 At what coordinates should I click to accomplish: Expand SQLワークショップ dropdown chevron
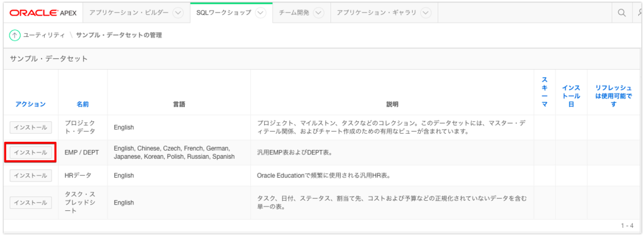click(260, 13)
